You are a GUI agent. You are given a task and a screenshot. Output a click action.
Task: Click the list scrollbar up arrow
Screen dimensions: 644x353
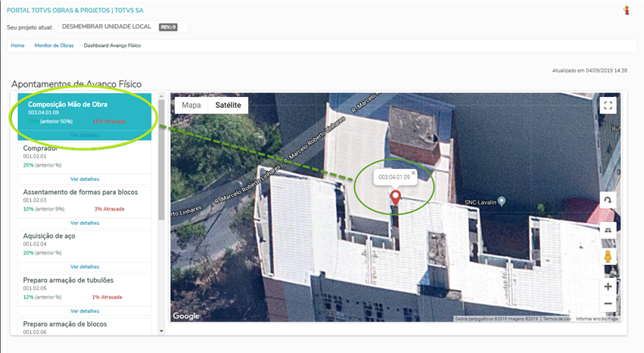click(161, 96)
